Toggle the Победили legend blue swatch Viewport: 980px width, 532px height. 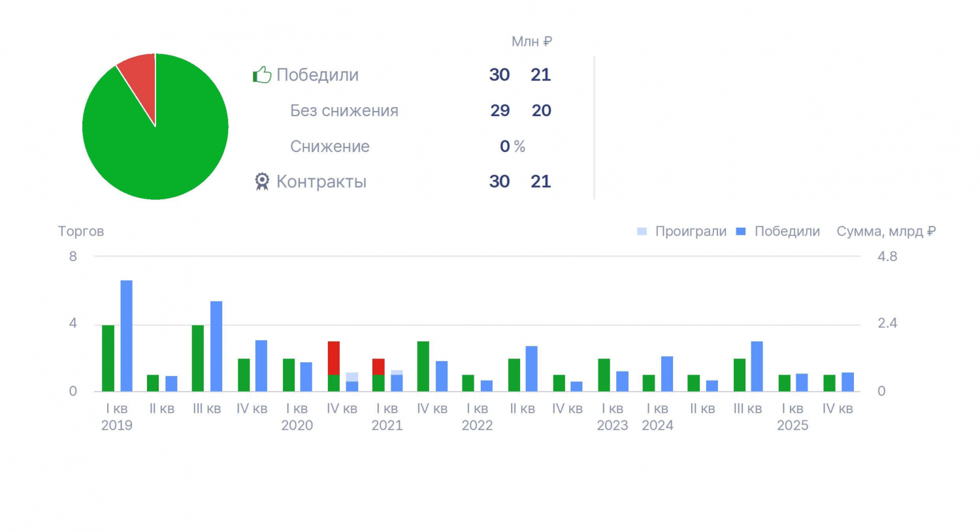(741, 231)
